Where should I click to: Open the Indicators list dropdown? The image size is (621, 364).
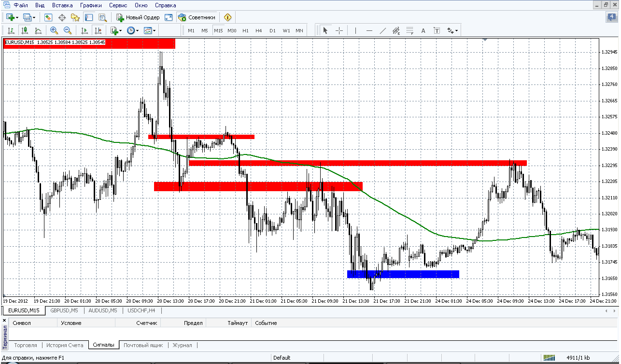click(116, 30)
